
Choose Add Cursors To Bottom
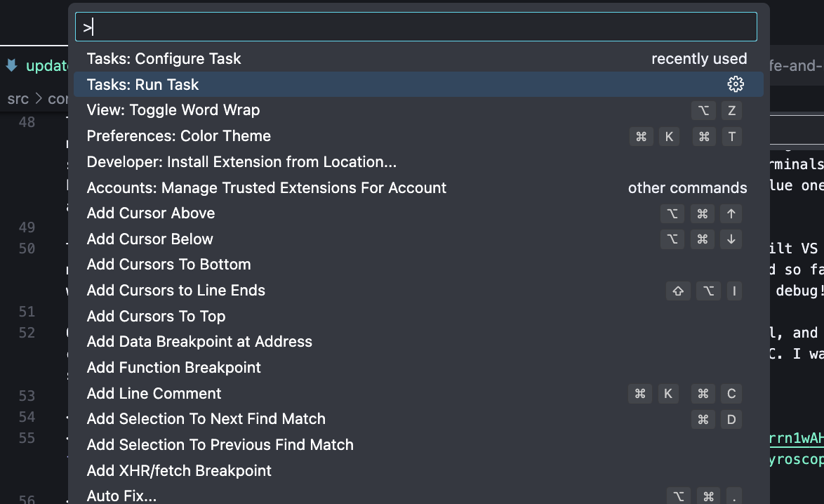[x=168, y=265]
